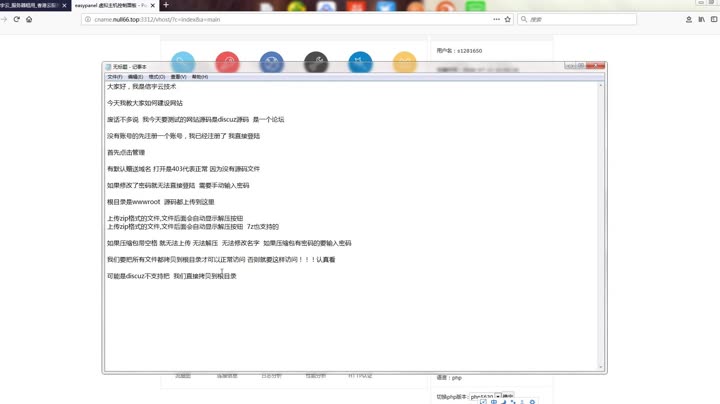Click the line '今天我教大家如何建设网站'
The image size is (720, 404).
(x=145, y=103)
